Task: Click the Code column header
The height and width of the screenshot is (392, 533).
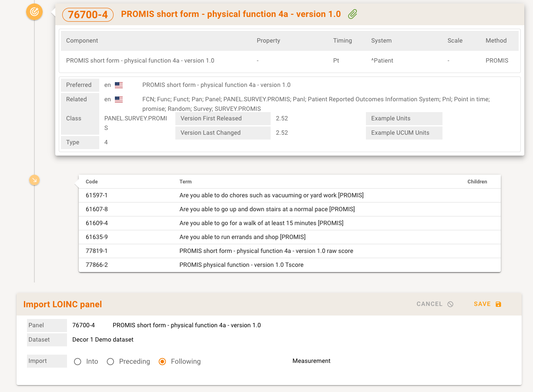Action: [92, 182]
